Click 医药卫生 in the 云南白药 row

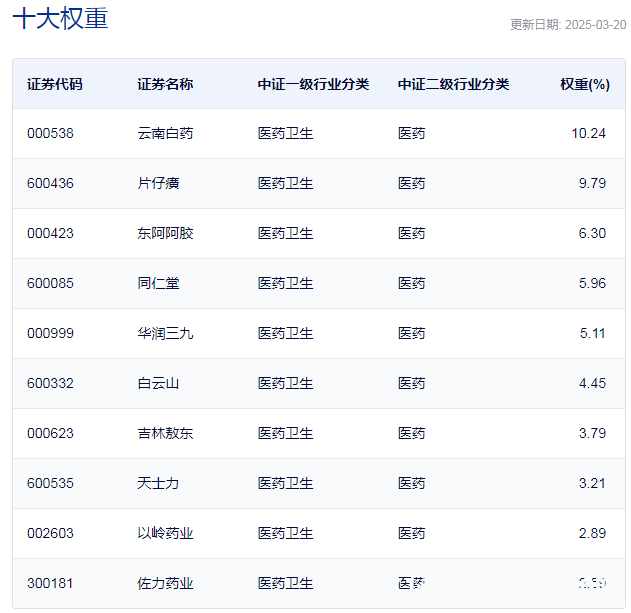coord(285,133)
